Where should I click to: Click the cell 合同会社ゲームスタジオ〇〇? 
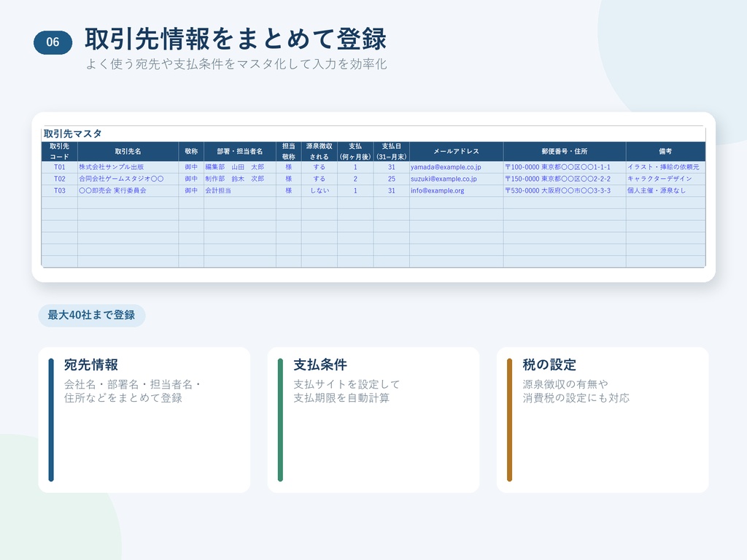pyautogui.click(x=128, y=179)
